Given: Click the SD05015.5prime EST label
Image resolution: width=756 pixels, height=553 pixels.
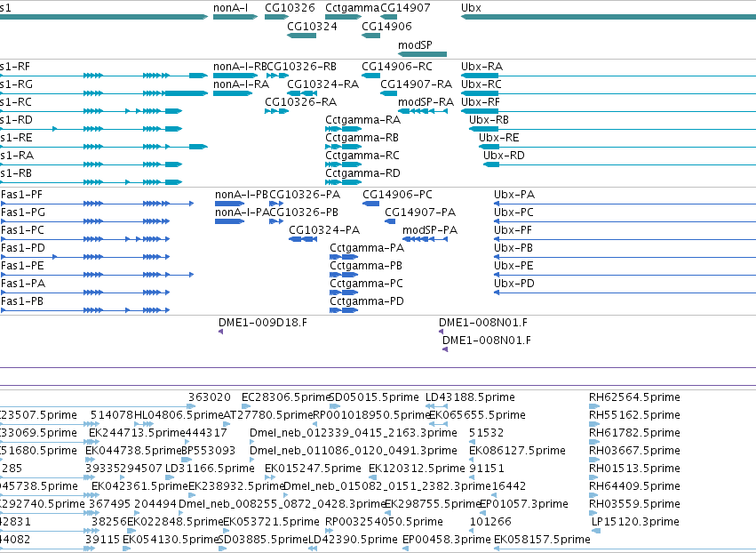Looking at the screenshot, I should [374, 397].
